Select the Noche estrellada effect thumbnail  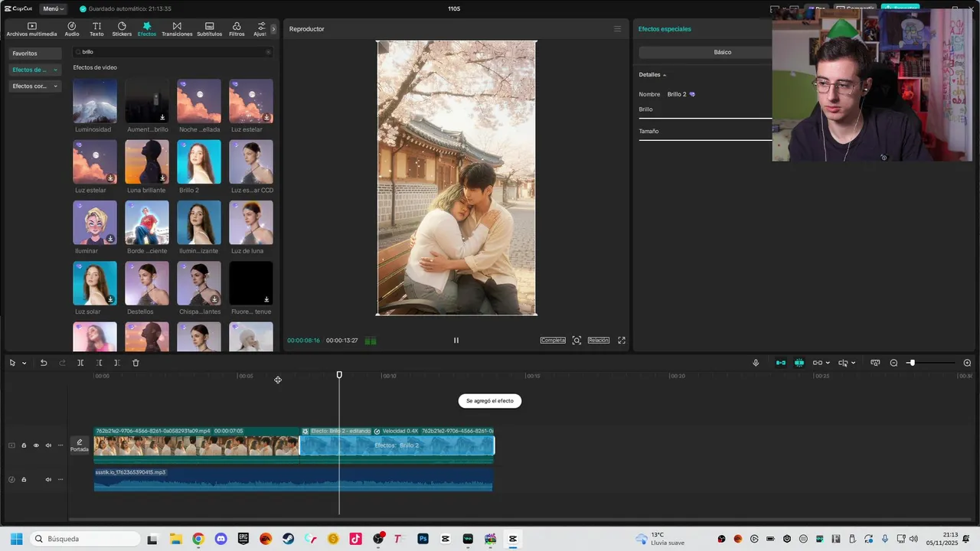tap(199, 101)
